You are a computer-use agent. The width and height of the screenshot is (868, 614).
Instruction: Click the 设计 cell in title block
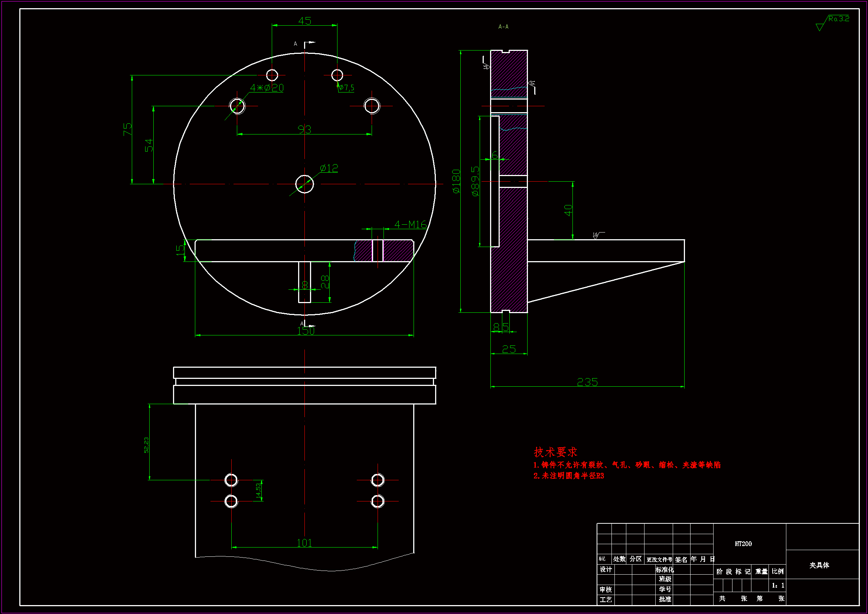point(606,569)
